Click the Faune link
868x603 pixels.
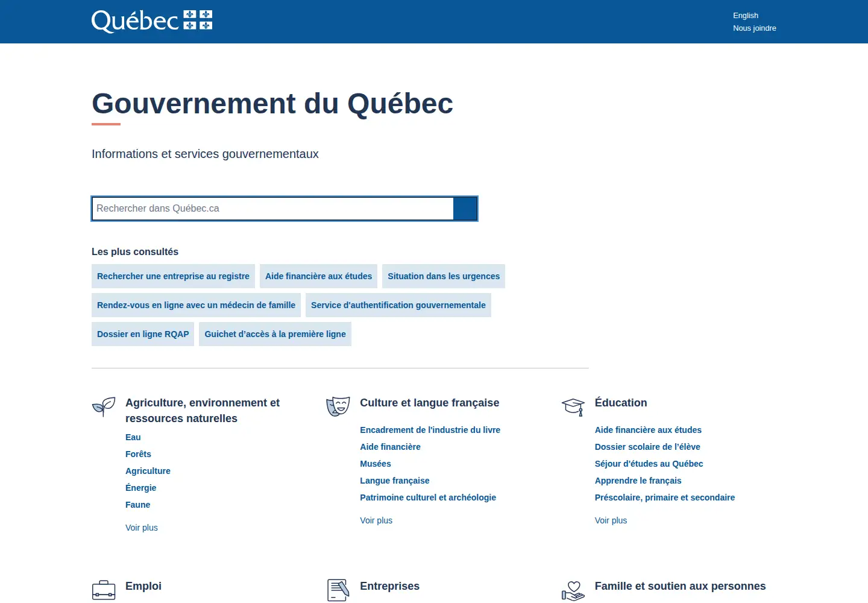click(x=137, y=505)
